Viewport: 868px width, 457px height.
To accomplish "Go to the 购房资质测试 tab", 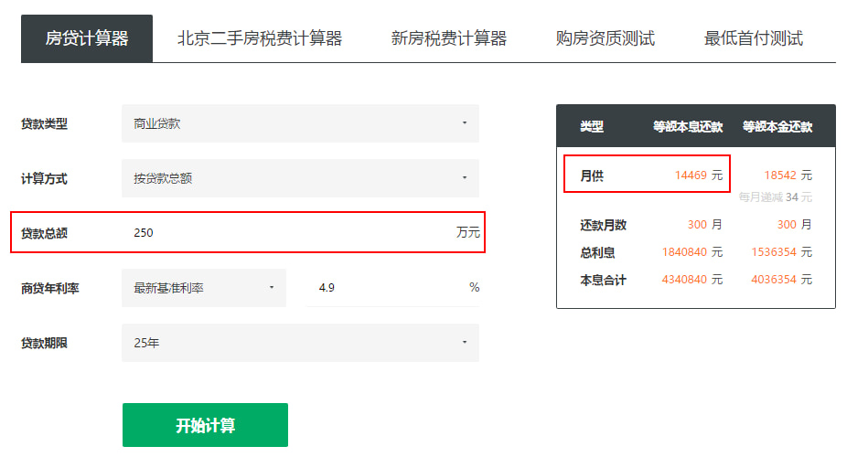I will tap(605, 38).
